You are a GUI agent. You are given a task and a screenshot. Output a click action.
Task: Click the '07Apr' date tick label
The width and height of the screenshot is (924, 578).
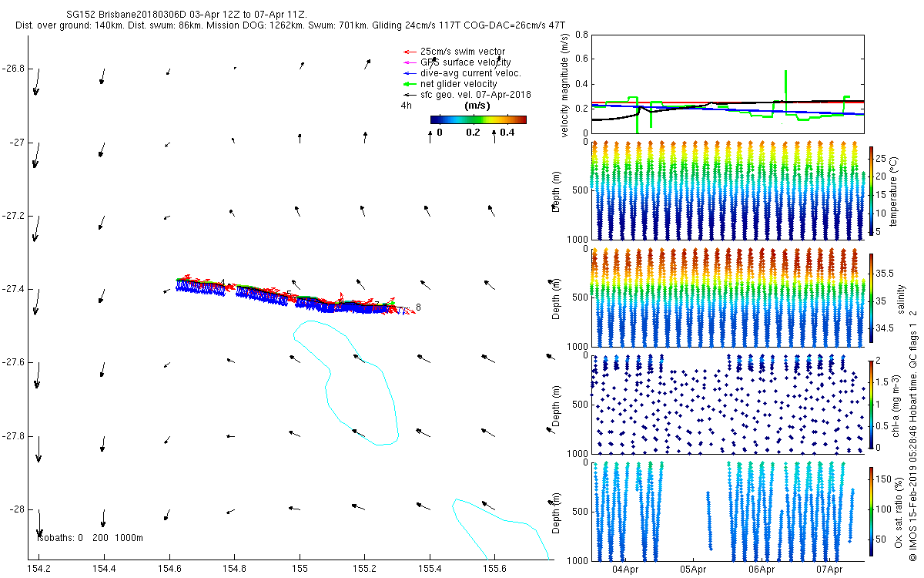click(x=830, y=570)
